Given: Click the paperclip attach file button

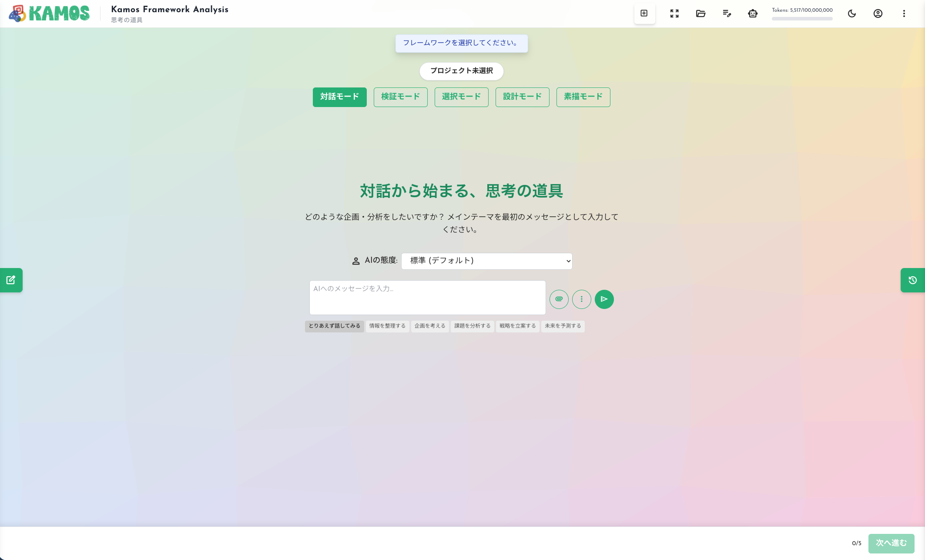Looking at the screenshot, I should pos(559,299).
